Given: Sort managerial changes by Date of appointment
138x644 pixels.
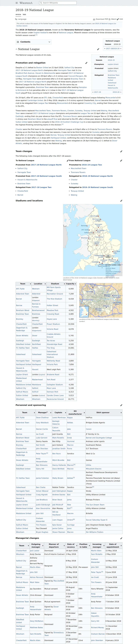Looking at the screenshot, I should point(113,545).
